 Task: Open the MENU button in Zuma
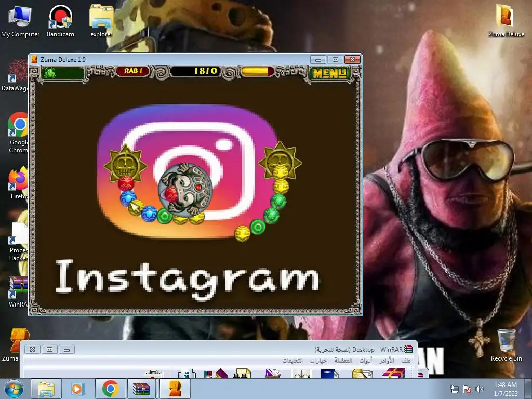tap(329, 73)
